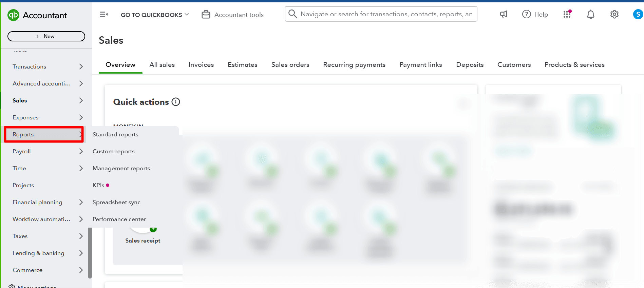Open the Help question mark icon
Viewport: 644px width, 288px height.
pos(526,14)
